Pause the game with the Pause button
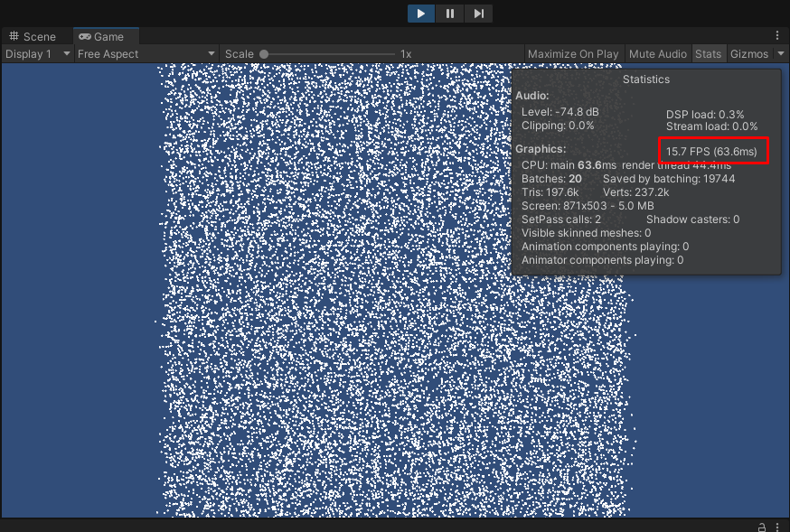 click(449, 14)
